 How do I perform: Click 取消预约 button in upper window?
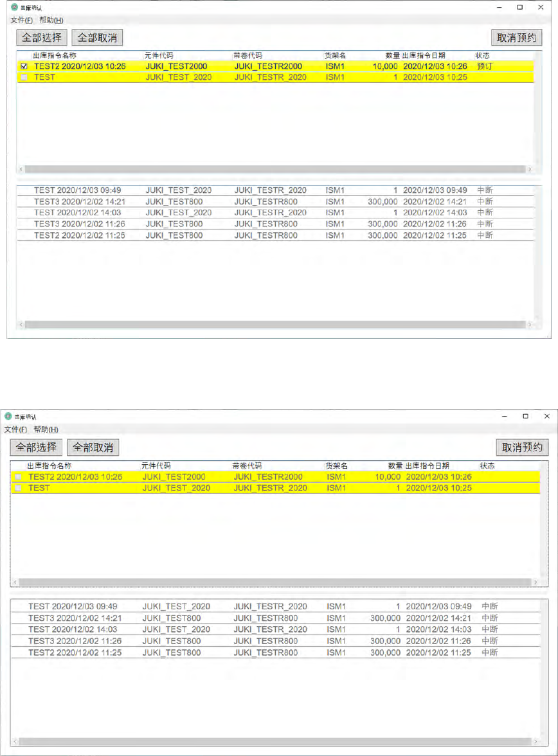click(516, 37)
